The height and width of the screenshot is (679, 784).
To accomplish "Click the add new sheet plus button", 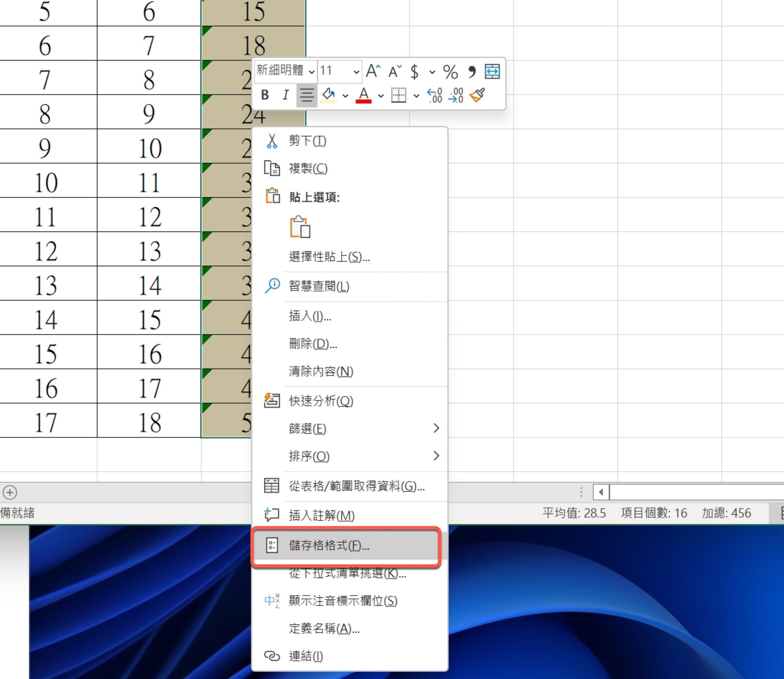I will pos(10,492).
